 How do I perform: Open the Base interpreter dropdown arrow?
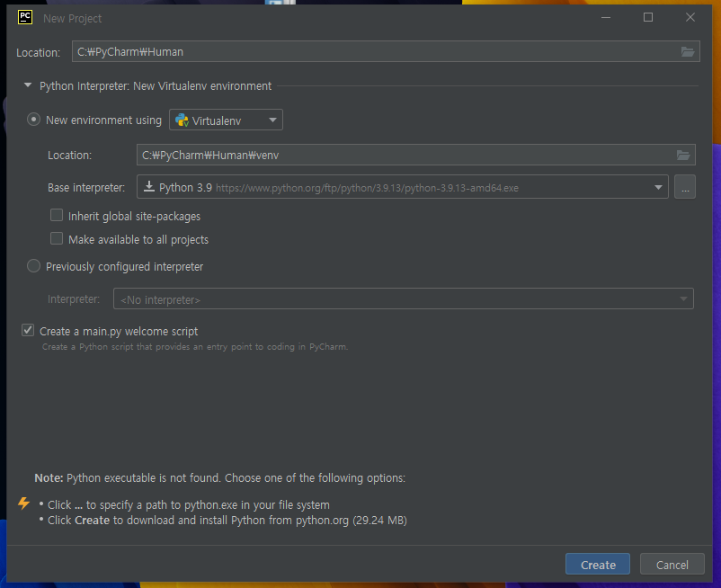(658, 187)
